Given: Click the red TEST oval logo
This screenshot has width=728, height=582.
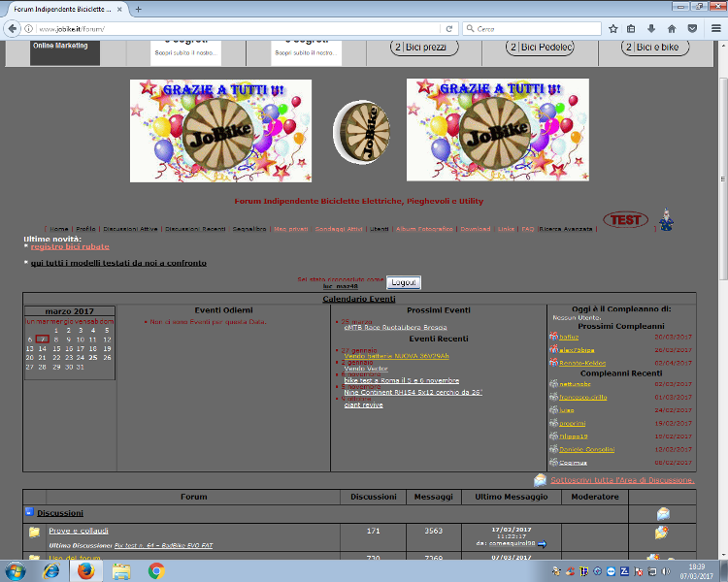Looking at the screenshot, I should point(625,219).
